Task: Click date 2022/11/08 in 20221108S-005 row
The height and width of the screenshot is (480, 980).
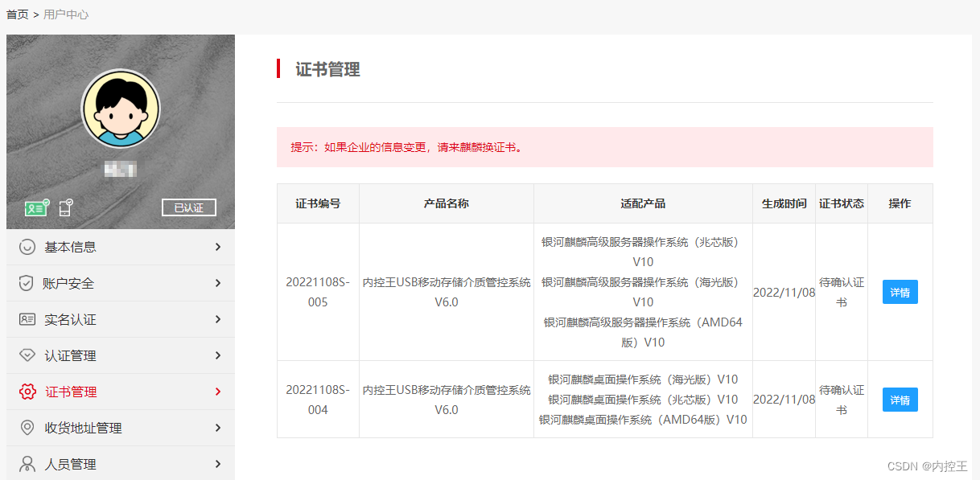Action: 784,293
